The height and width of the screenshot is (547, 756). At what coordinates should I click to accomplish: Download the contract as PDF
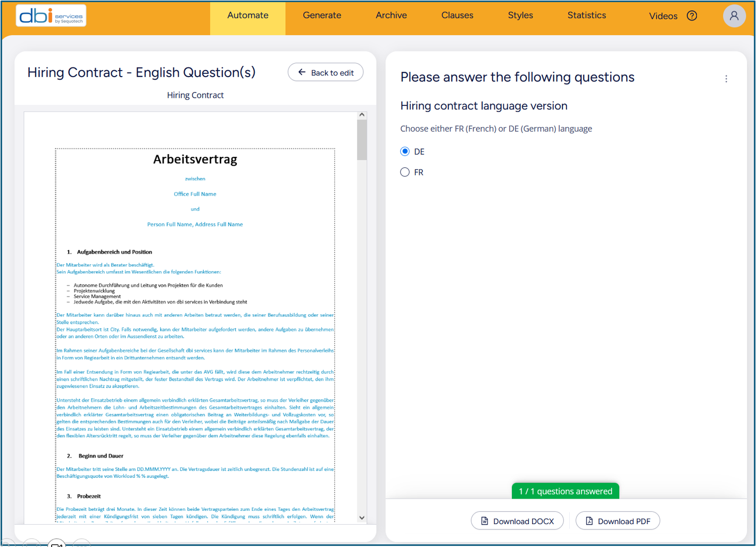coord(618,521)
